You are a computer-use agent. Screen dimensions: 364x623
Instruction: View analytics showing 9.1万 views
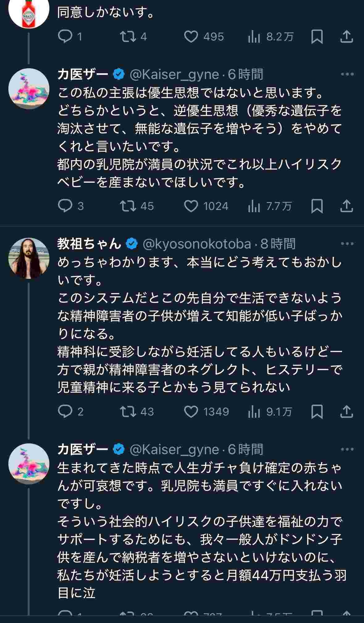click(x=254, y=412)
